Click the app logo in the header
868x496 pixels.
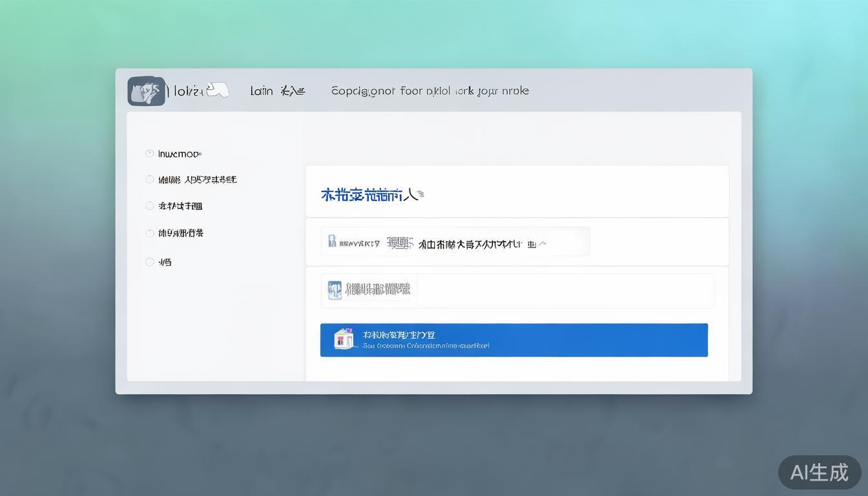point(146,91)
